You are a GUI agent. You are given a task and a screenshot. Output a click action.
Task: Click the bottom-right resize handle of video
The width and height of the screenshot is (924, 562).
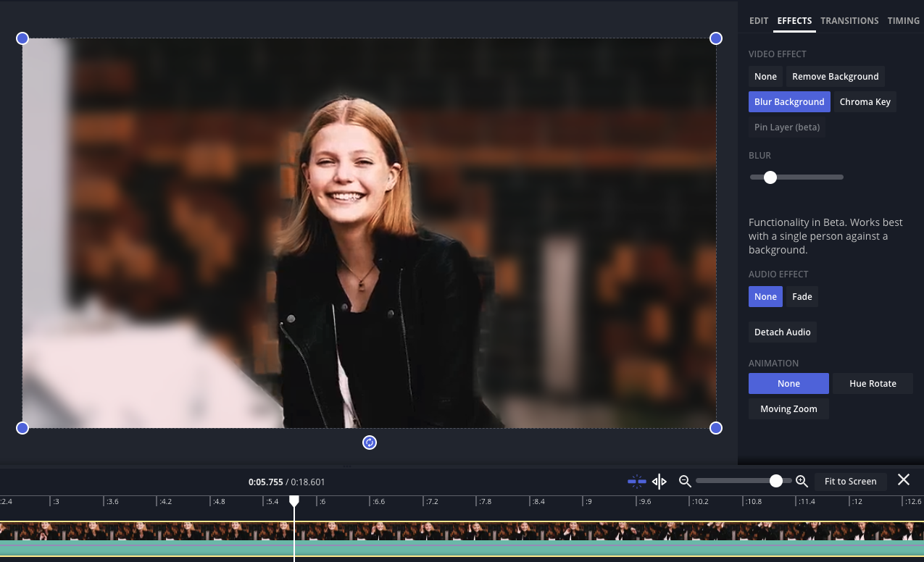(716, 428)
